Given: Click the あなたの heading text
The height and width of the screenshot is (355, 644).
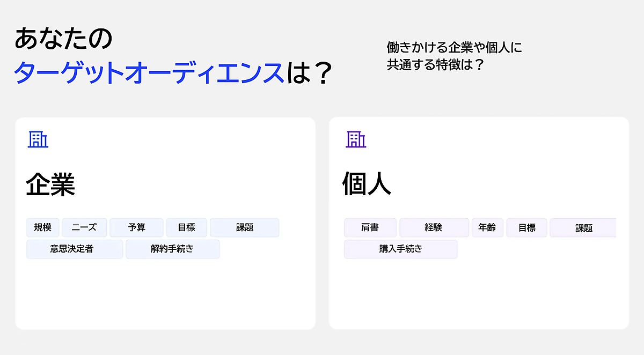Looking at the screenshot, I should click(x=64, y=39).
